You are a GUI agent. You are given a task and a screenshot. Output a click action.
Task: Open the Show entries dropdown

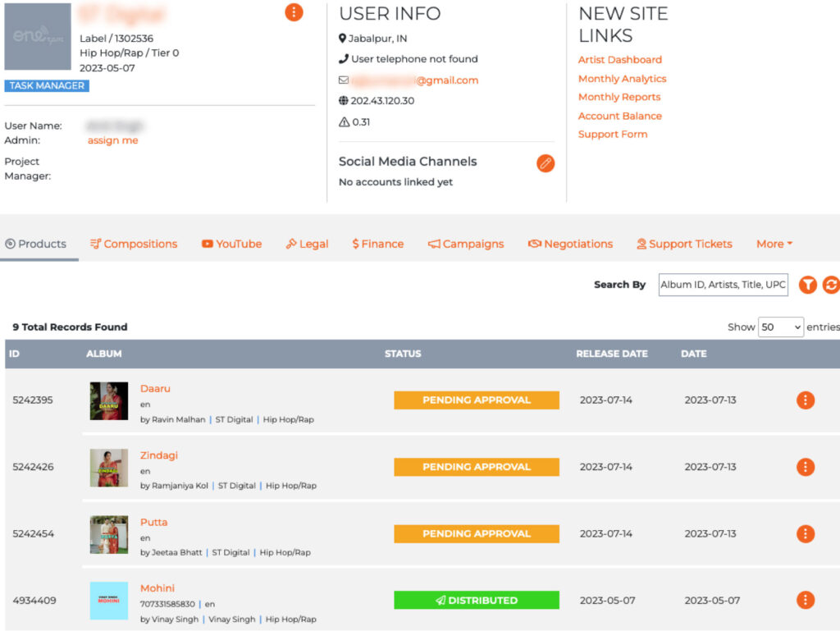[780, 327]
